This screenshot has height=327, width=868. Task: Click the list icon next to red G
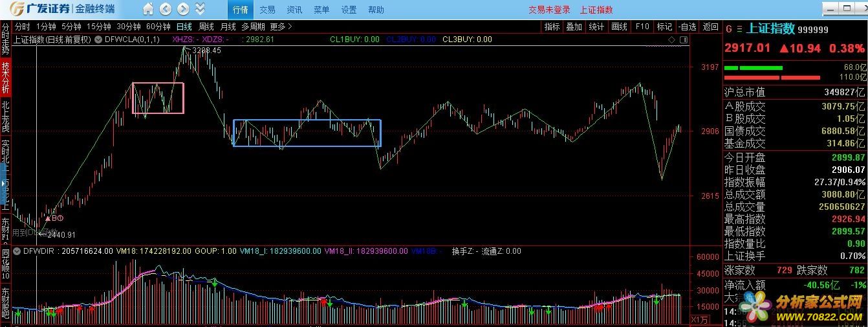point(739,28)
